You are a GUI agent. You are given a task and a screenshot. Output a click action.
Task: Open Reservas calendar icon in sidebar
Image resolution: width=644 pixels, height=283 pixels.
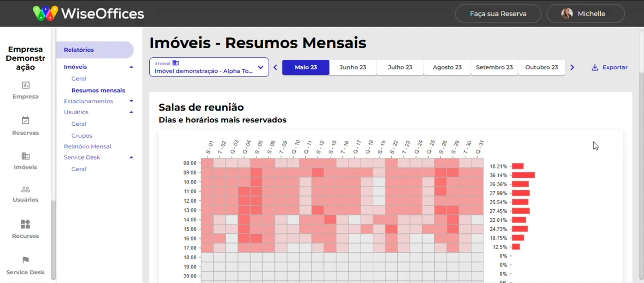pos(25,120)
